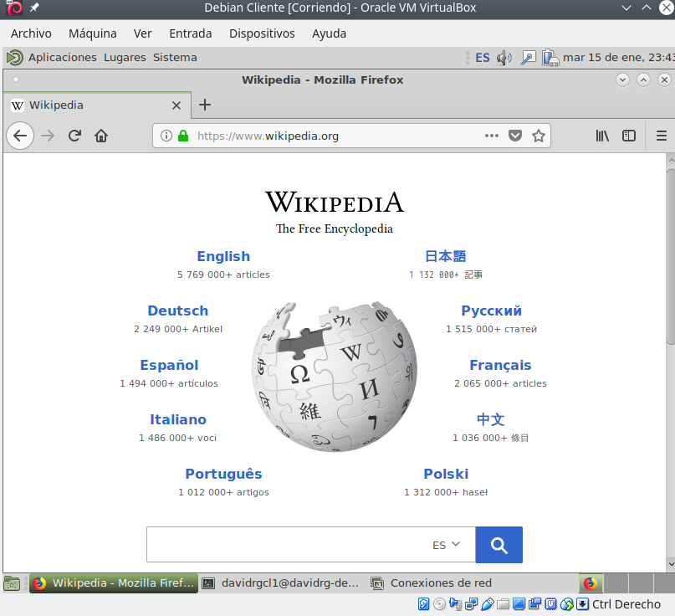Image resolution: width=675 pixels, height=616 pixels.
Task: Open the English Wikipedia link
Action: click(x=223, y=256)
